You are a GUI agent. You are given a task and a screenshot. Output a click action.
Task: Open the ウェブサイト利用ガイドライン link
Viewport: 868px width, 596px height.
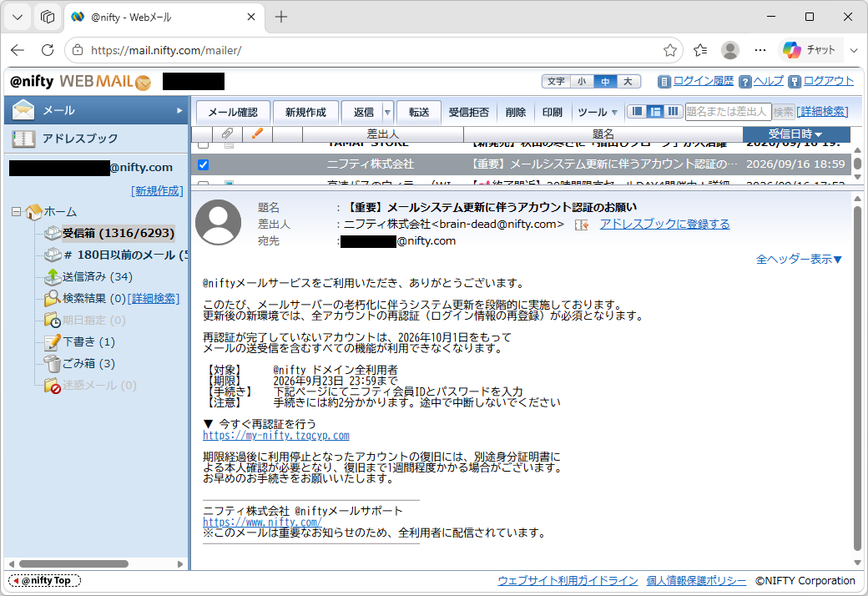coord(568,580)
